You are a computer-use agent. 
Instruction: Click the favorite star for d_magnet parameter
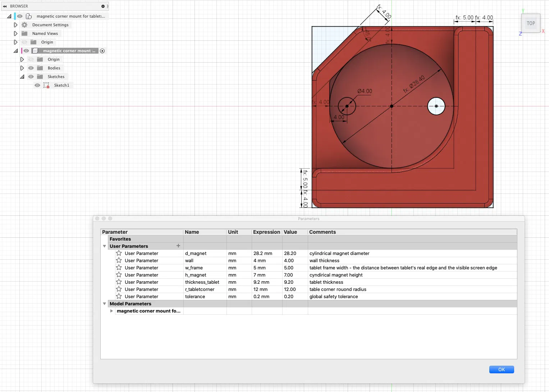point(119,253)
